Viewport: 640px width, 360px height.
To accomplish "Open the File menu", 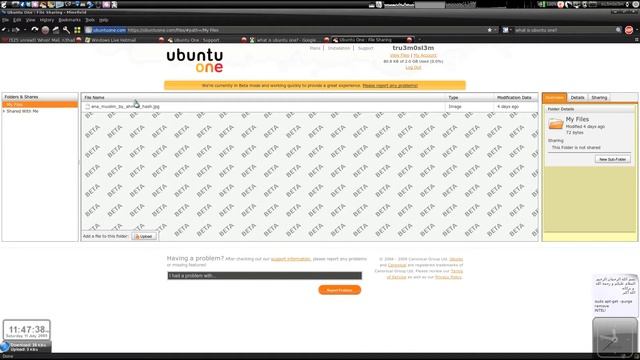I will (5, 20).
